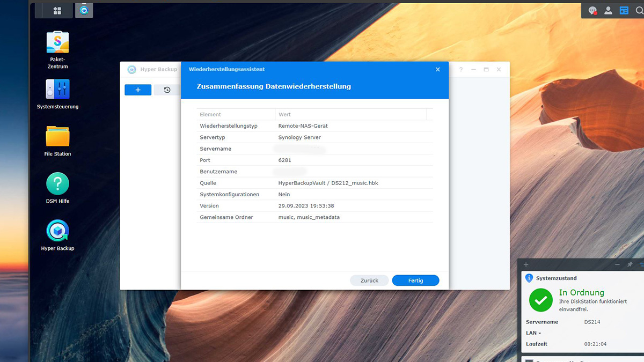Pin the widget panel

pos(630,264)
